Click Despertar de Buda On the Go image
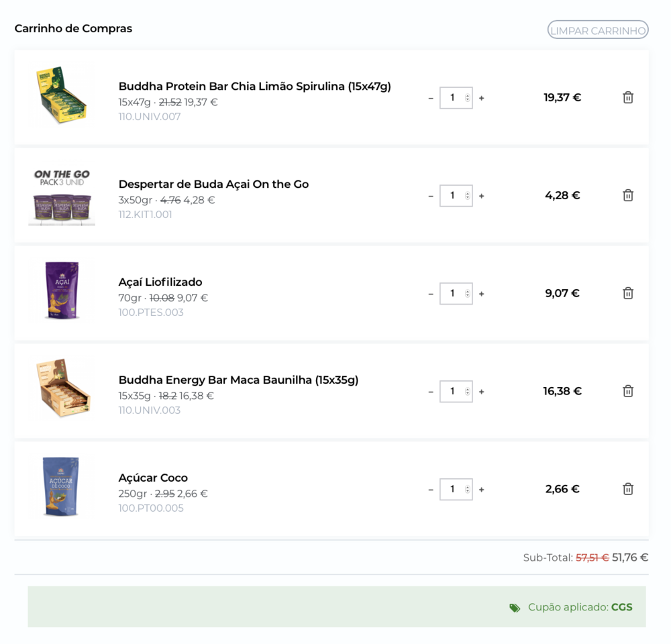Image resolution: width=671 pixels, height=644 pixels. pos(62,196)
